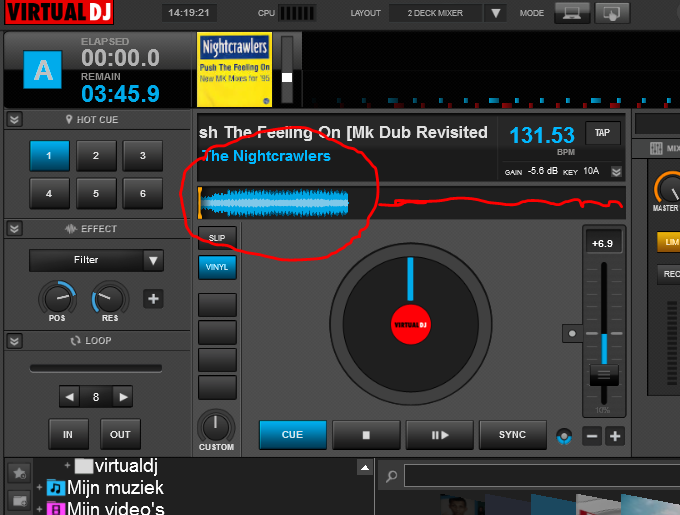Viewport: 680px width, 515px height.
Task: Click the 14:19:21 clock display
Action: (189, 13)
